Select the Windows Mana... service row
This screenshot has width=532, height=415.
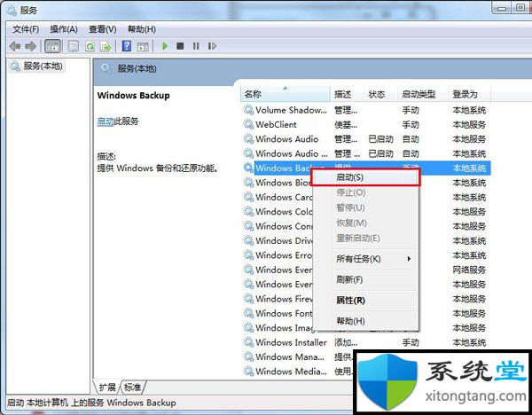pyautogui.click(x=297, y=356)
